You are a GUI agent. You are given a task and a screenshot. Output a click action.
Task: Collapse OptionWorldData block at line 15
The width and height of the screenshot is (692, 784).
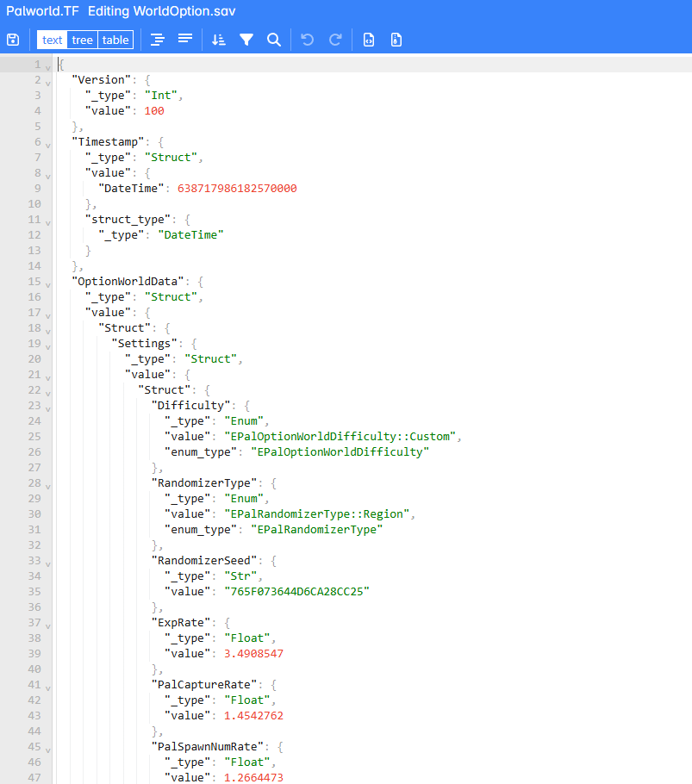[x=48, y=284]
